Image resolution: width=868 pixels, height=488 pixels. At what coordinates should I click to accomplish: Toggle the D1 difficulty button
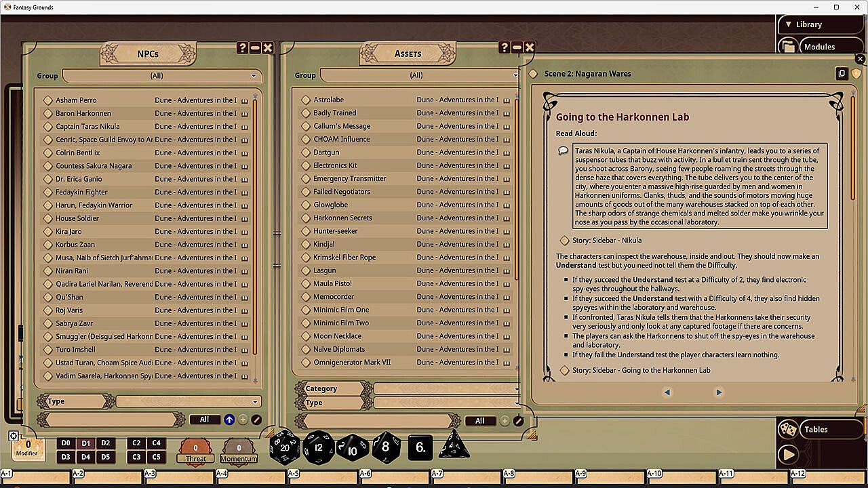[85, 443]
